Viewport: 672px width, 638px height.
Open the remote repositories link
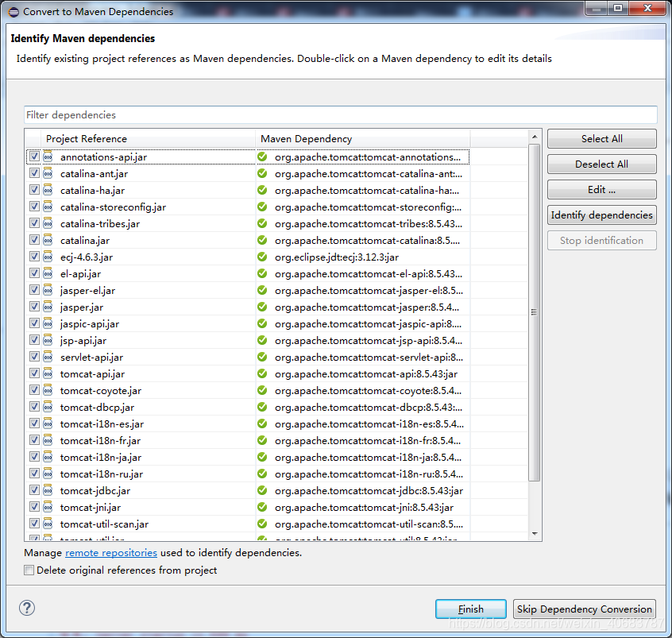coord(111,553)
